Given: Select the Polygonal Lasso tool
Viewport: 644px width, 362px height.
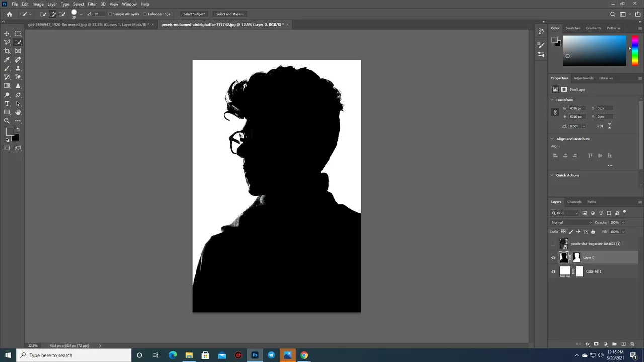Looking at the screenshot, I should click(x=7, y=42).
